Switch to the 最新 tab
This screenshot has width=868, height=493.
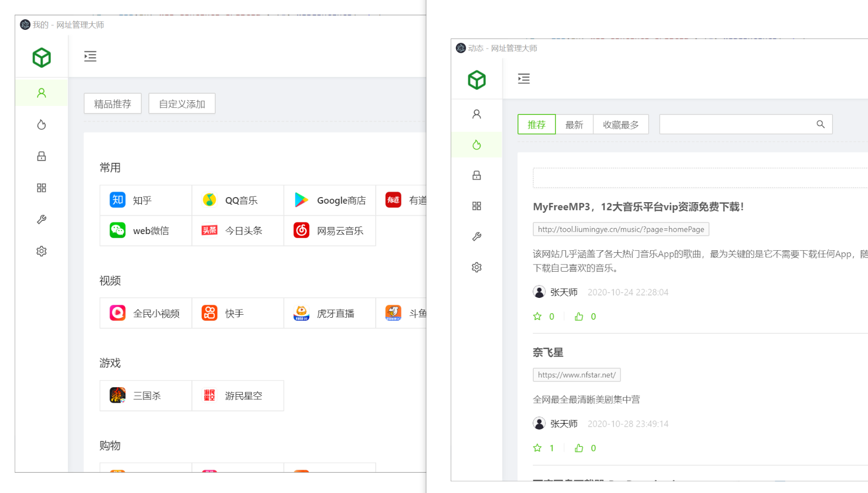pos(574,125)
